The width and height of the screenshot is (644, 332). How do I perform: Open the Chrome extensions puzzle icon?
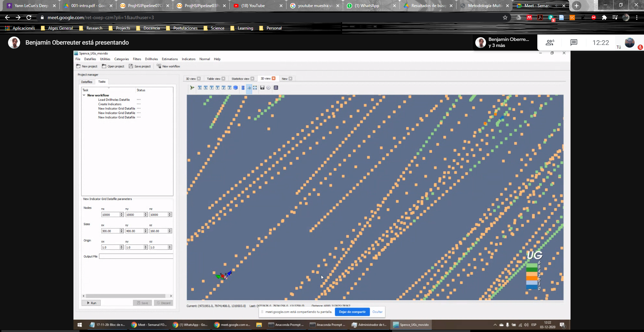(604, 17)
